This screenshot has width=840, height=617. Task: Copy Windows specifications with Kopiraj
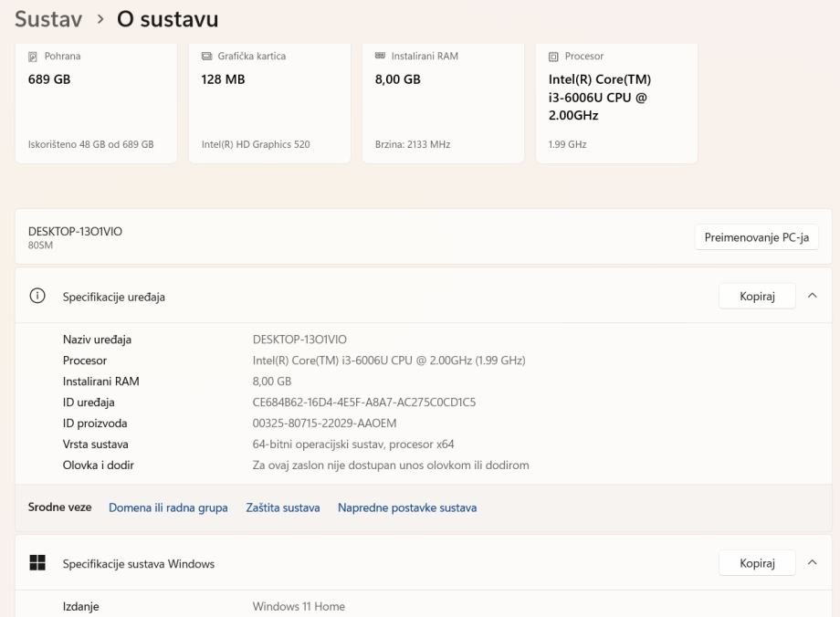(757, 563)
